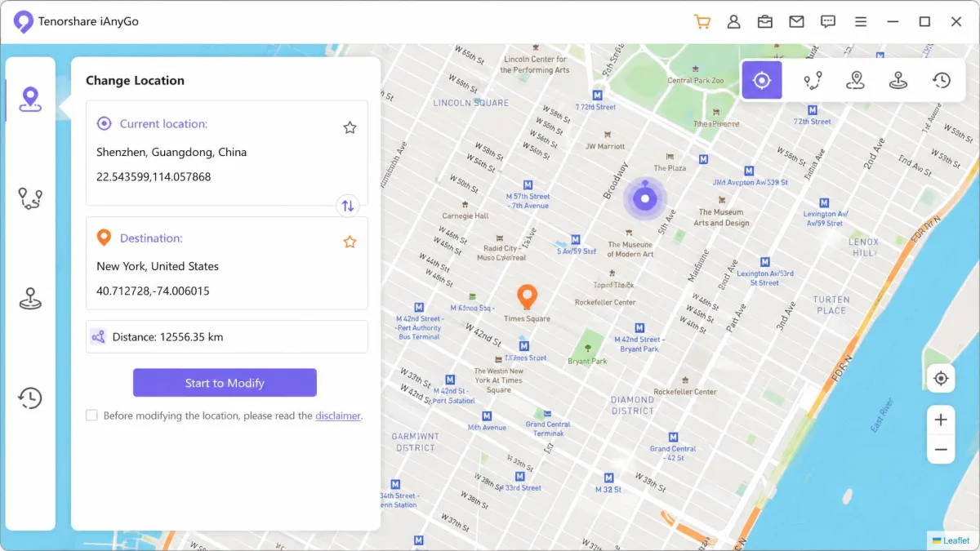Open the hamburger menu in title bar
The width and height of the screenshot is (980, 551).
[860, 22]
